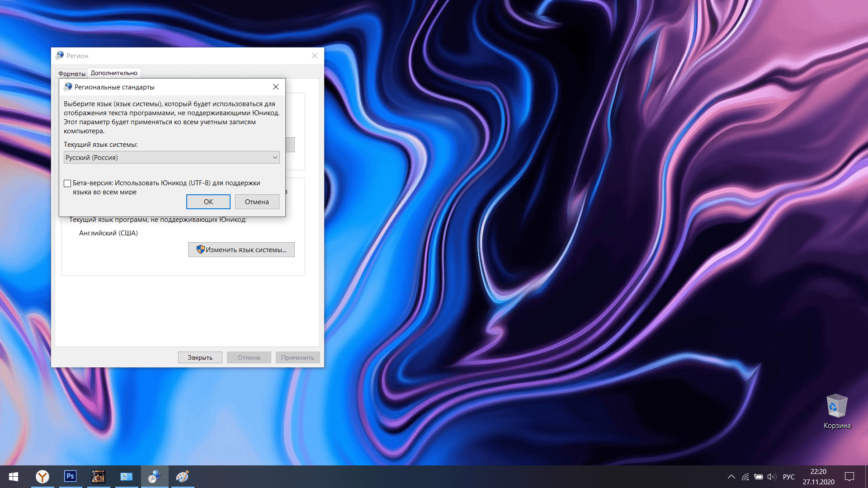The width and height of the screenshot is (868, 488).
Task: Select the Английский (США) language text
Action: point(108,233)
